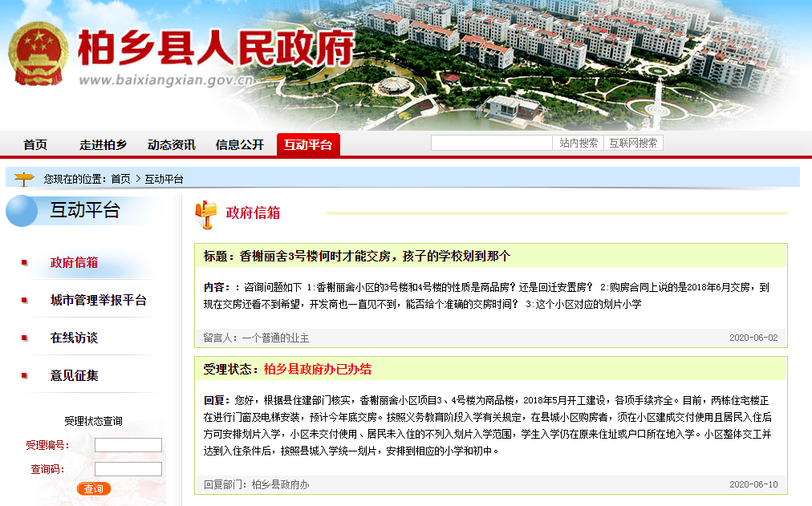The width and height of the screenshot is (812, 506).
Task: Click the national emblem logo
Action: pyautogui.click(x=38, y=53)
